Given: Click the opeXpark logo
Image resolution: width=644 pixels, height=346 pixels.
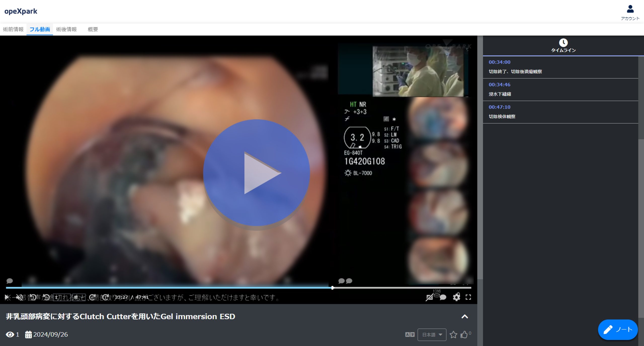Looking at the screenshot, I should click(21, 11).
